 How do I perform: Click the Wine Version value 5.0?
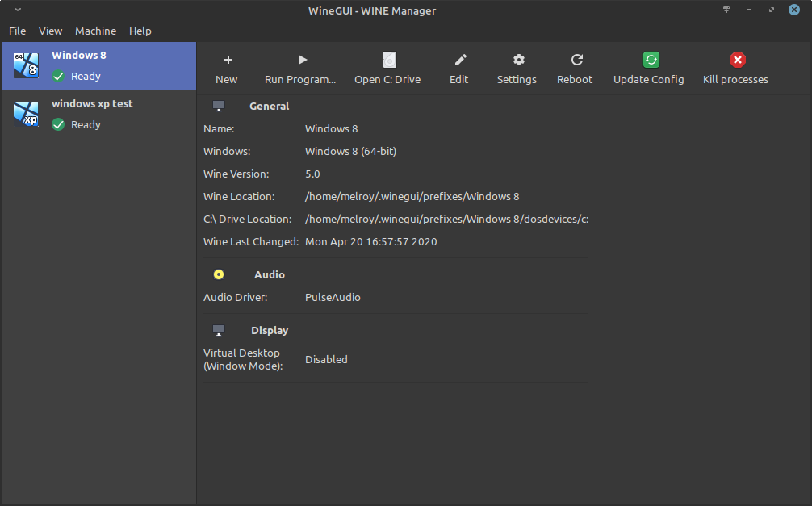pos(313,174)
